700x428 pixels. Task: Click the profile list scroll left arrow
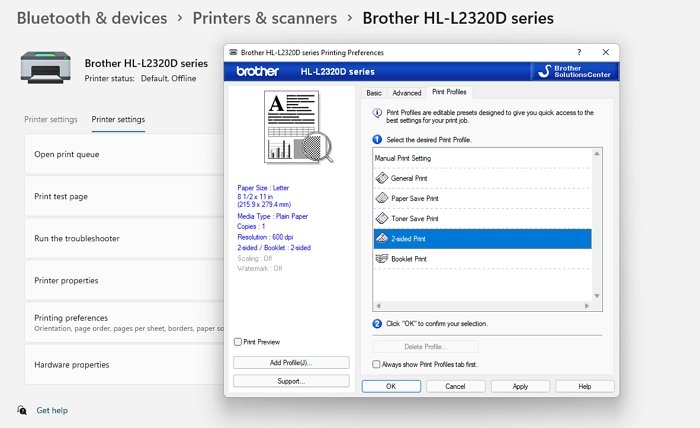(x=378, y=306)
